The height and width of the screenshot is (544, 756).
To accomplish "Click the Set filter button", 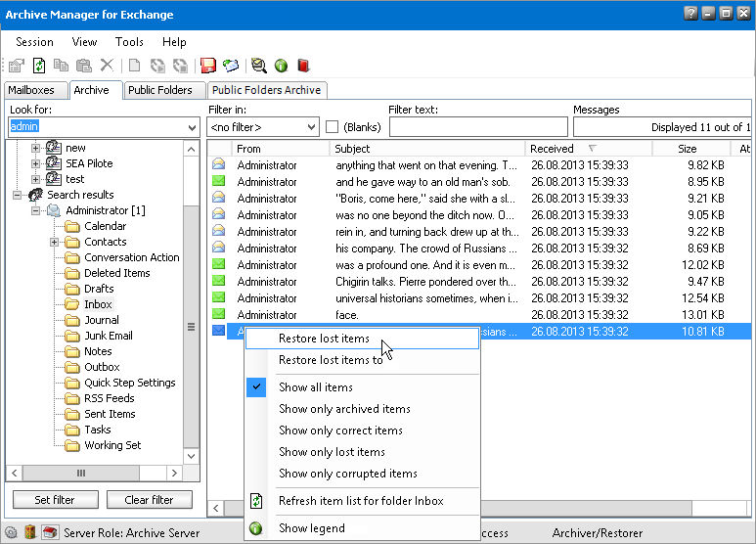I will 55,500.
